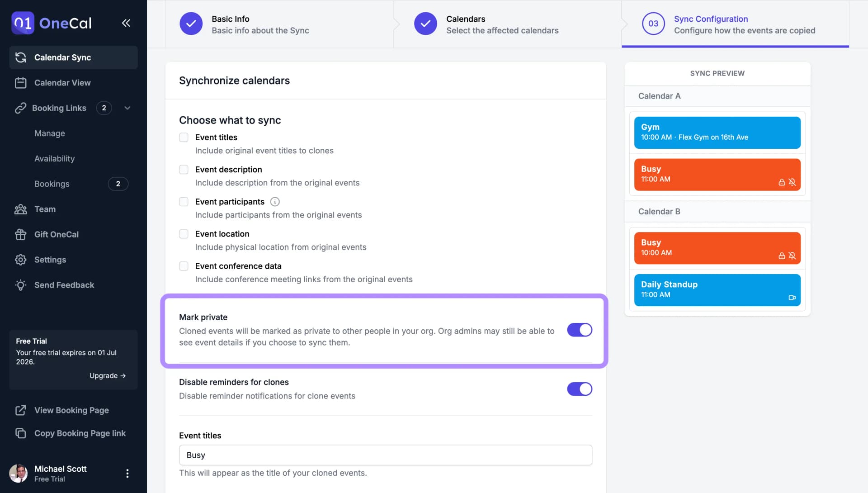
Task: Click the Booking Links sidebar icon
Action: click(20, 109)
